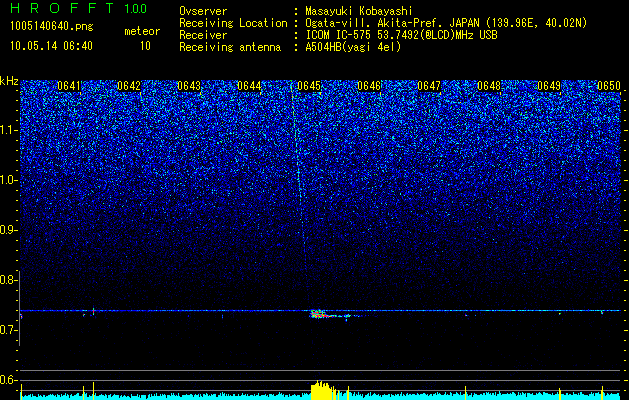Click the large yellow power peak near 0645
This screenshot has width=629, height=400.
(321, 390)
